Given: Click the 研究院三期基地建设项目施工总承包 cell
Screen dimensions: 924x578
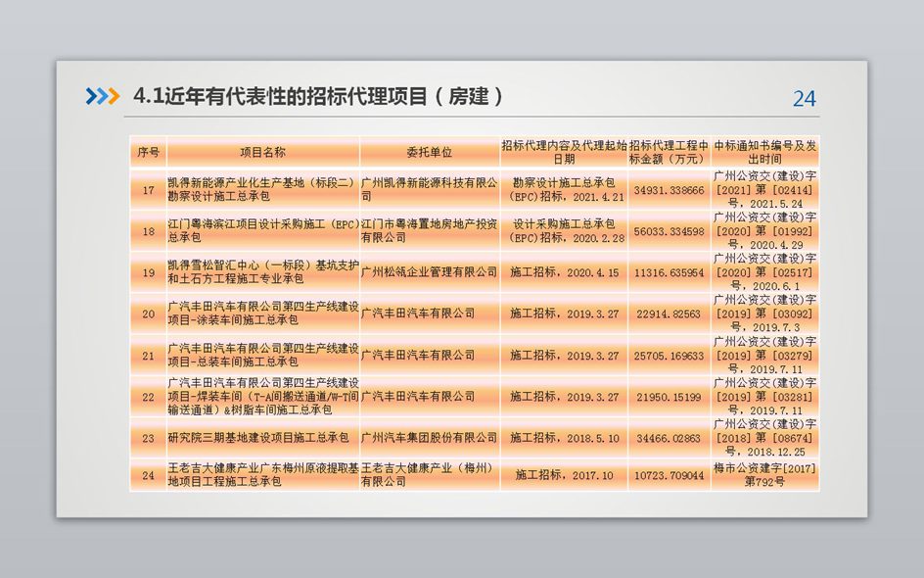Looking at the screenshot, I should coord(262,438).
